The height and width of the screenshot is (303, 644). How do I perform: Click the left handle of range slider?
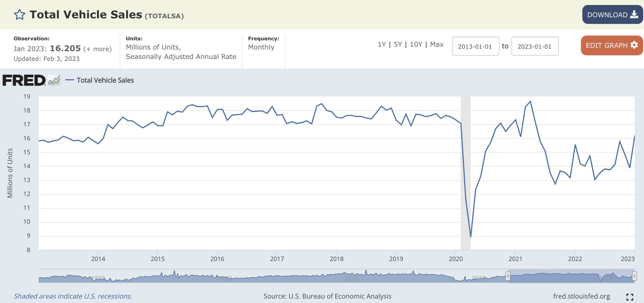click(x=508, y=276)
